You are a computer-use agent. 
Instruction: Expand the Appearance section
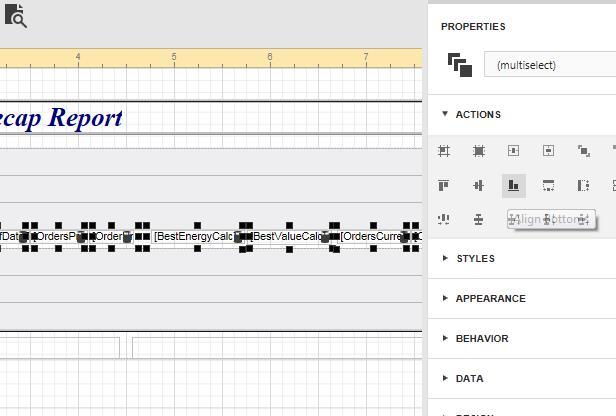tap(490, 299)
